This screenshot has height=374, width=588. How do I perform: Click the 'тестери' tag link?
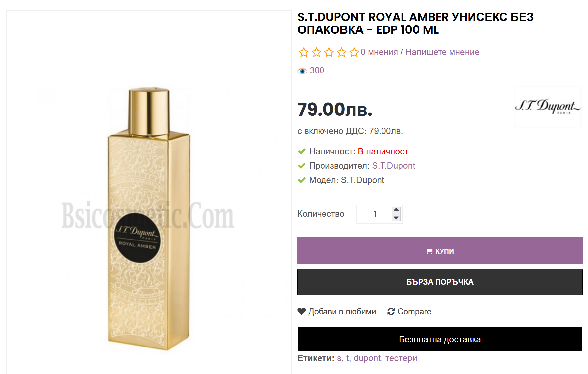(401, 358)
